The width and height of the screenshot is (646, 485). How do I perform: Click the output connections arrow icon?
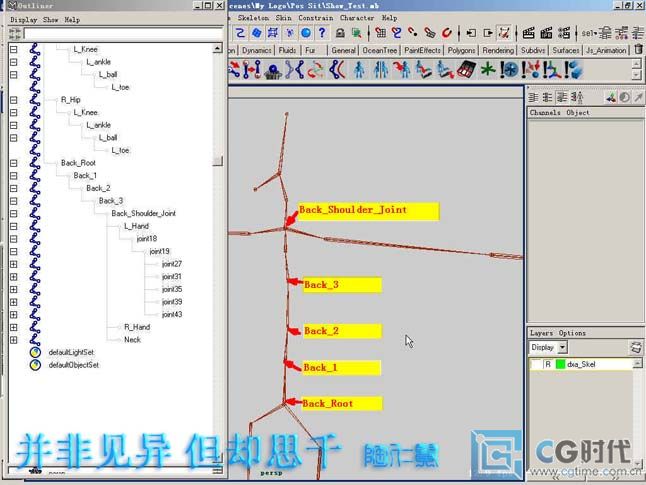coord(488,33)
